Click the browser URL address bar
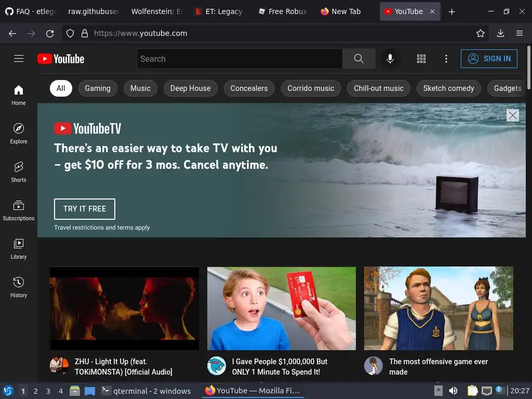Image resolution: width=532 pixels, height=399 pixels. click(x=275, y=33)
